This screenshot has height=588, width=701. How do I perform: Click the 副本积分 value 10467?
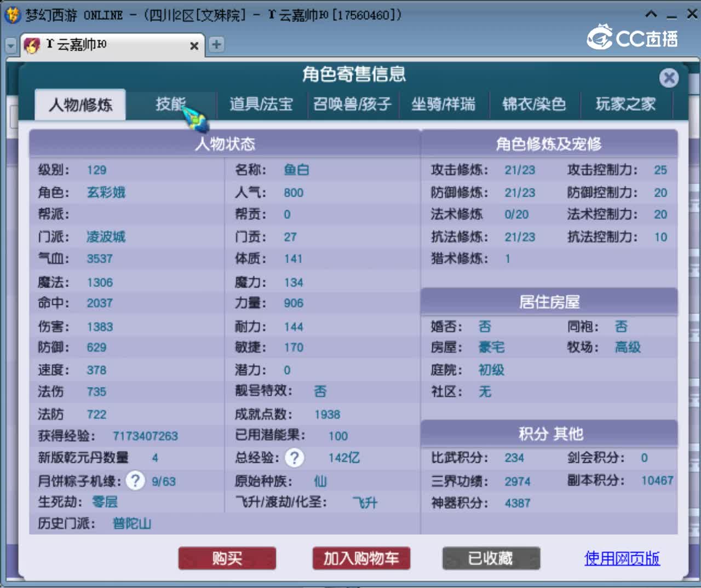coord(657,481)
